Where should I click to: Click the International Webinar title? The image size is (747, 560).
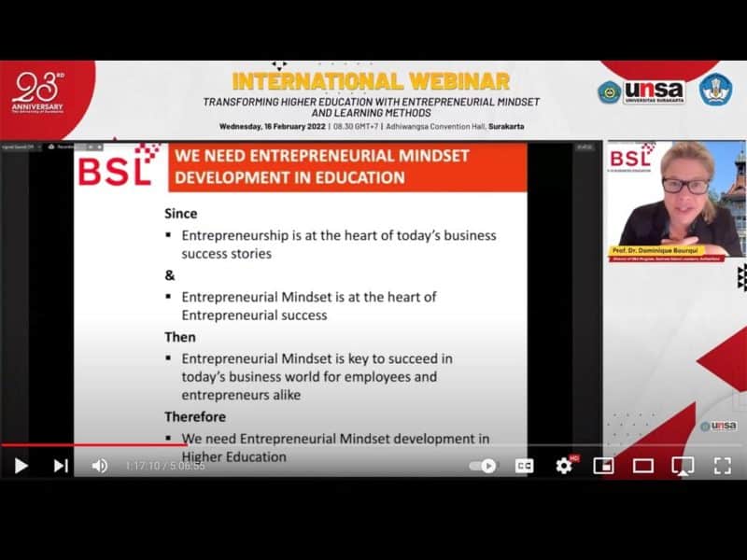point(371,80)
